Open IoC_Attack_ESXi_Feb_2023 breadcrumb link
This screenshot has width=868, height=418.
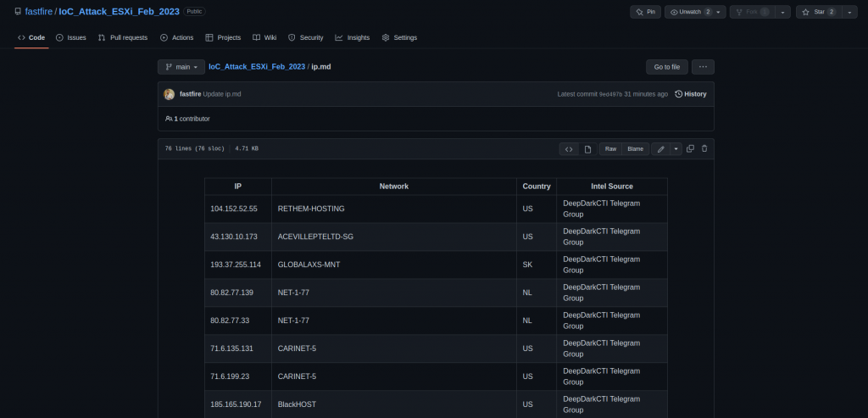(x=257, y=67)
